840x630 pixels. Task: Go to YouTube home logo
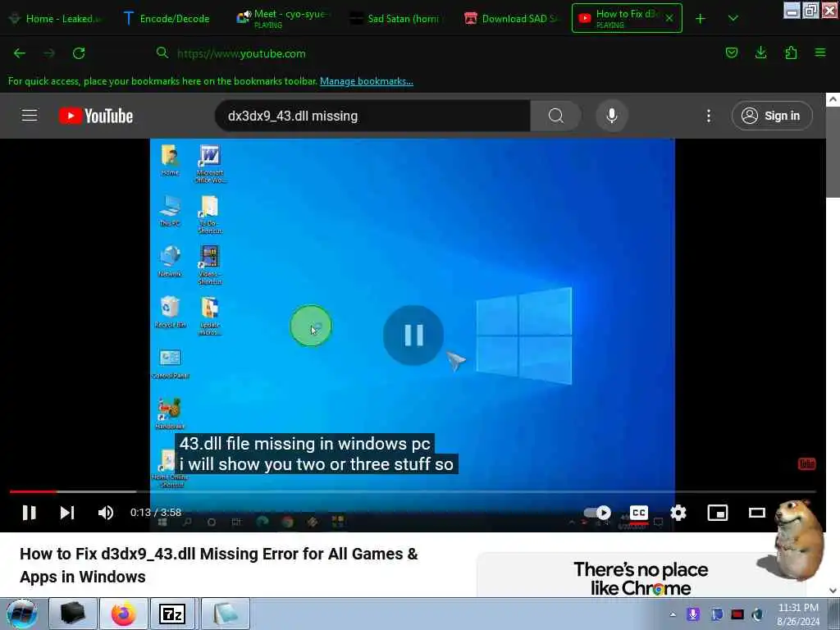96,116
